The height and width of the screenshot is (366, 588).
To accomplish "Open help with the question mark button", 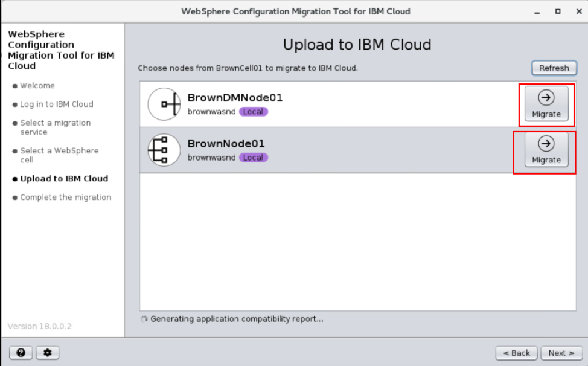I will tap(21, 353).
